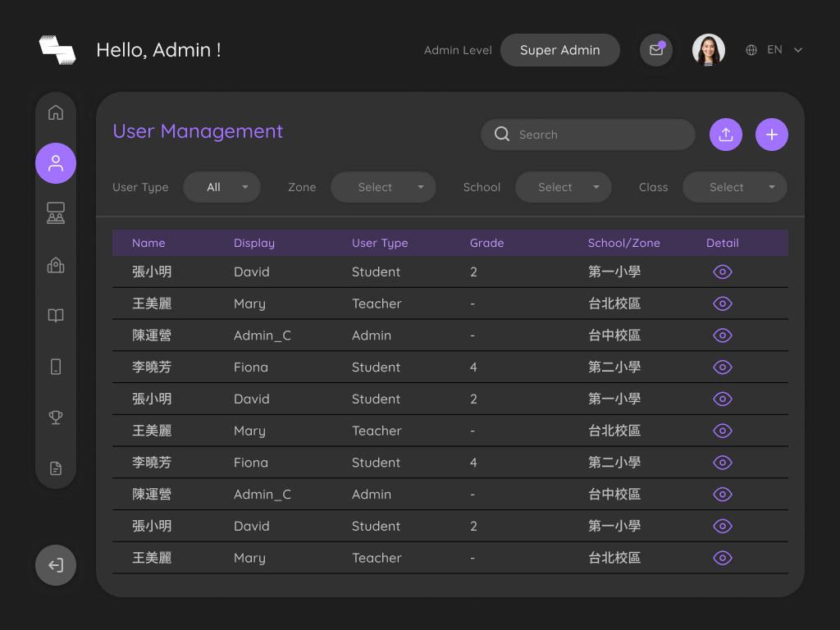840x630 pixels.
Task: Open the Zone Select dropdown
Action: 383,187
